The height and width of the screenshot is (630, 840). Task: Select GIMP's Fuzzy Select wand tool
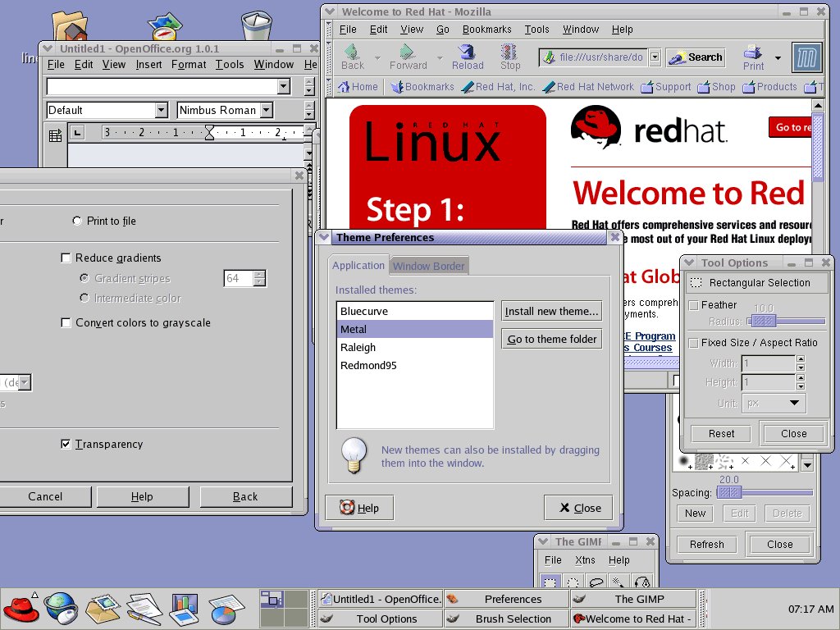coord(619,582)
